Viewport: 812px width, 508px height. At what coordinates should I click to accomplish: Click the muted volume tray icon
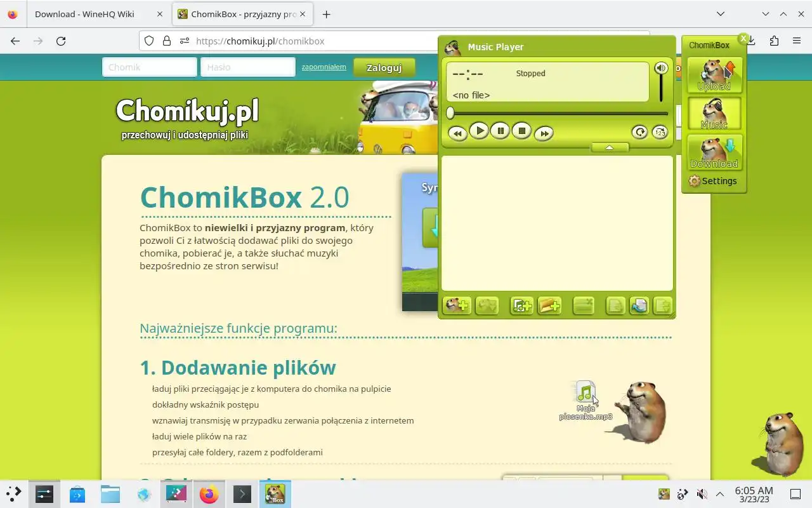(702, 493)
